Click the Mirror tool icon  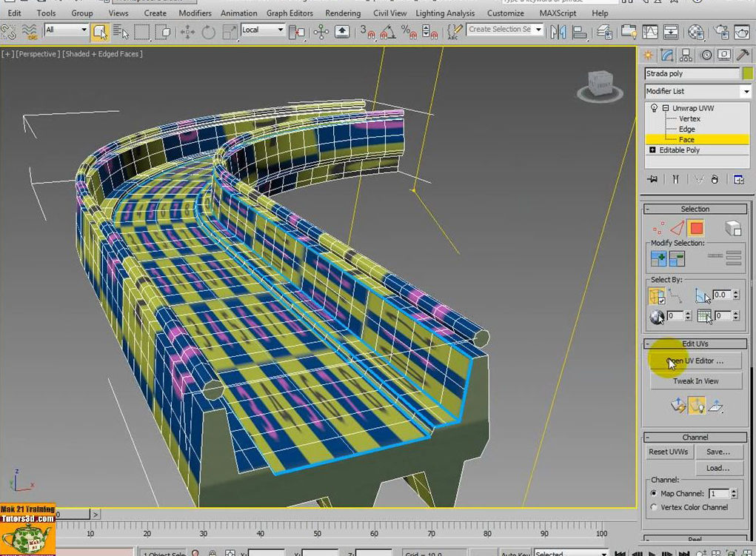coord(558,33)
